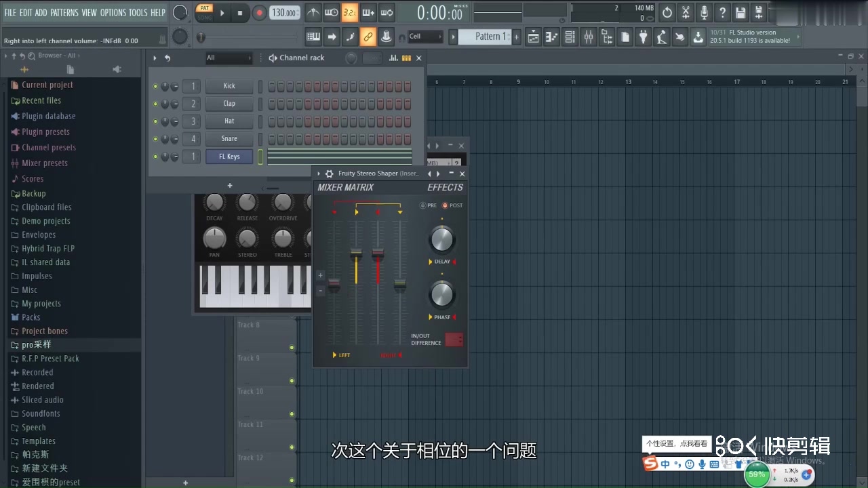The width and height of the screenshot is (868, 488).
Task: Click the one-click audio recording microphone icon
Action: 704,12
